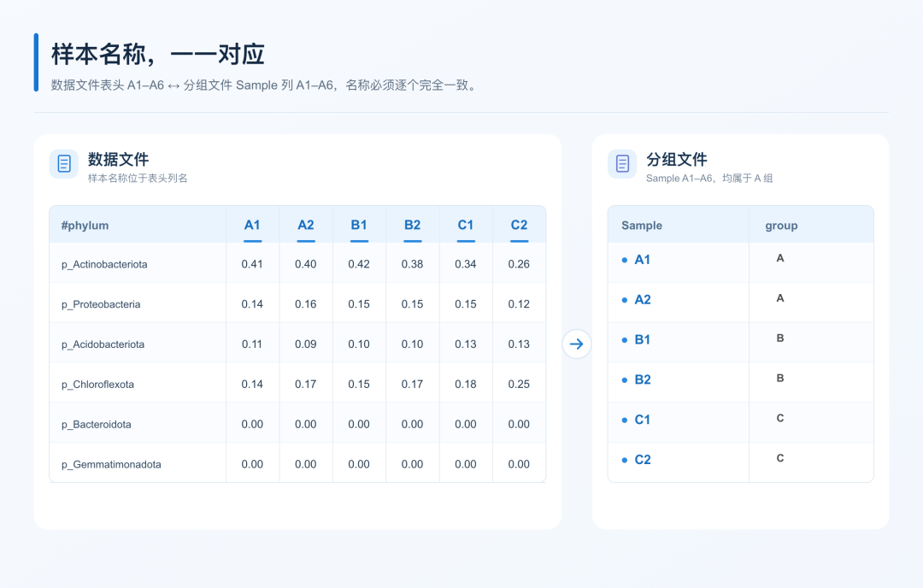Click 0.14 in the p_Proteobacteria row
The image size is (923, 588).
pyautogui.click(x=252, y=304)
